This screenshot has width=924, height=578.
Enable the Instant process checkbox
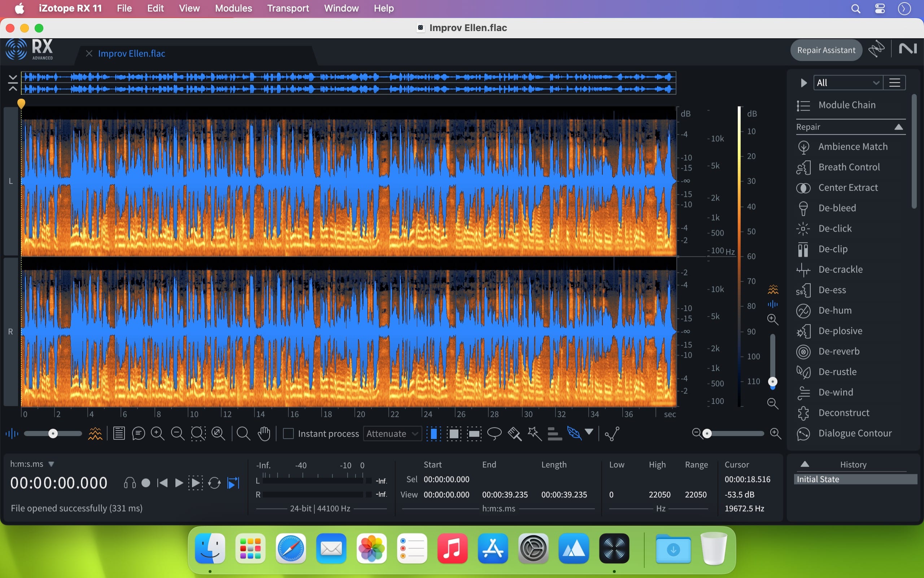click(x=288, y=433)
